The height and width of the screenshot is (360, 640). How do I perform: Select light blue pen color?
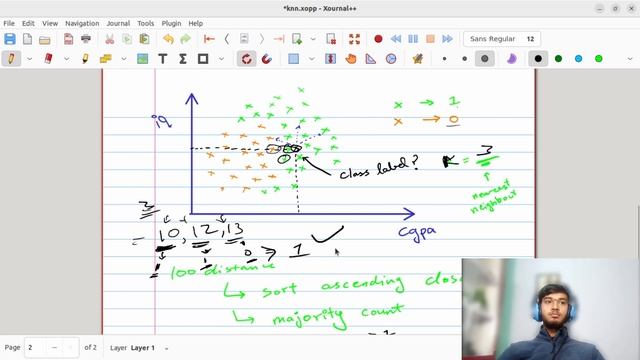coord(578,59)
